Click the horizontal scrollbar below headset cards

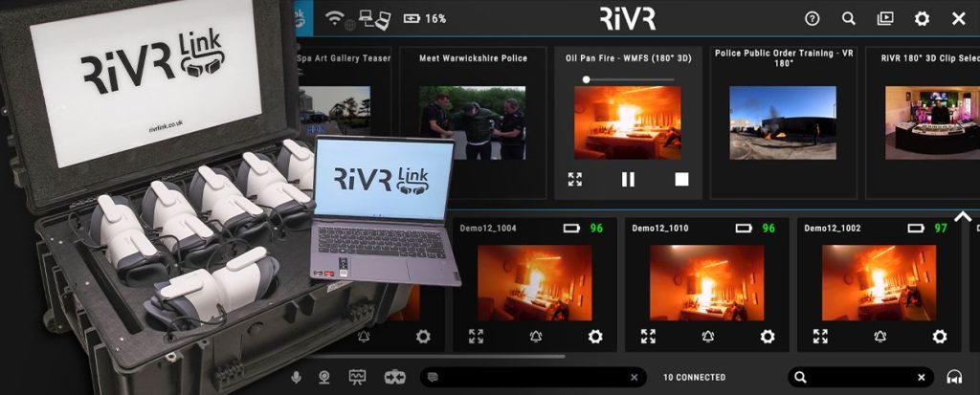(437, 357)
